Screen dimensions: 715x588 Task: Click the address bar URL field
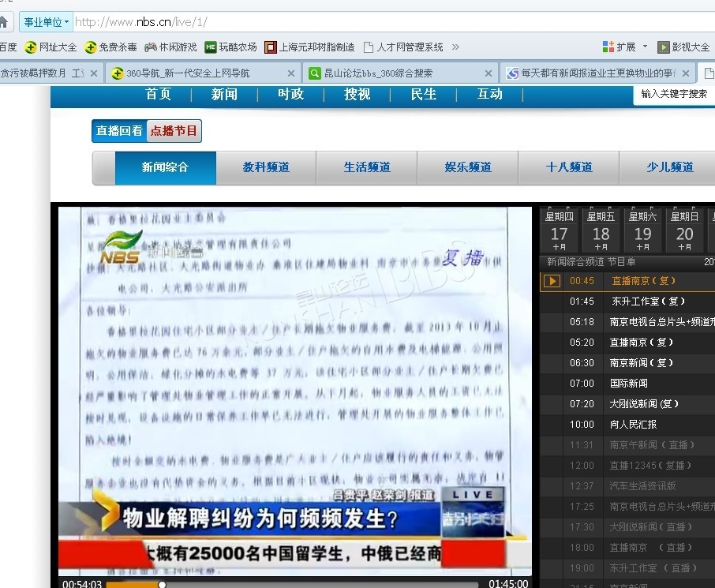pos(392,22)
